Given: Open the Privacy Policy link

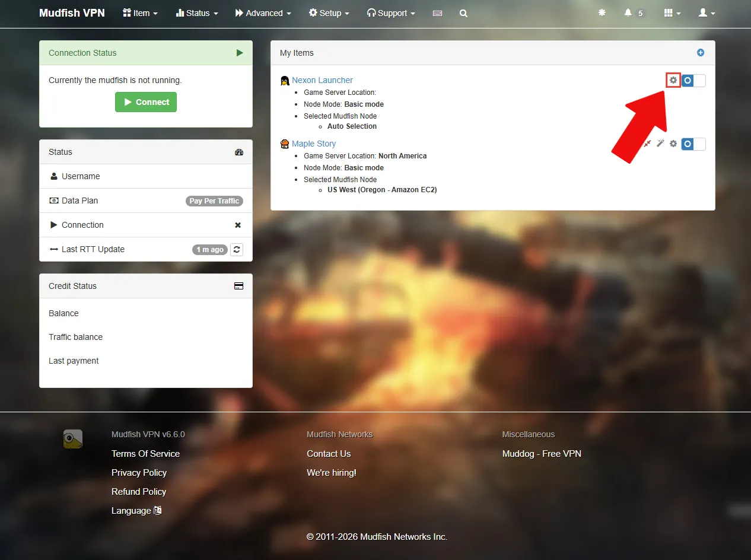Looking at the screenshot, I should (139, 473).
